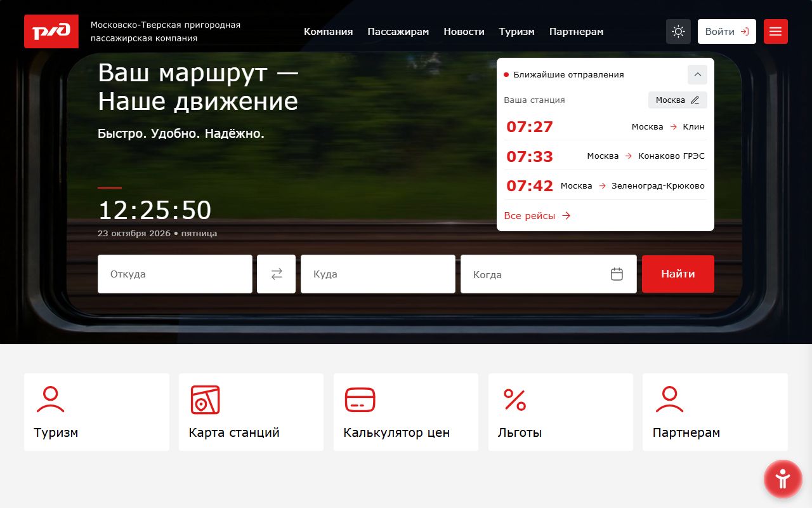This screenshot has width=812, height=508.
Task: Open the Новости menu item
Action: pos(464,32)
